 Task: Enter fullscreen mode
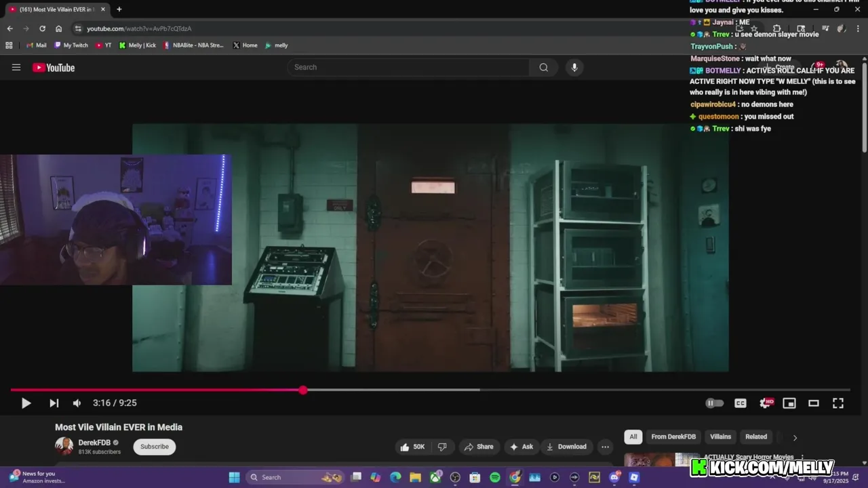coord(838,403)
